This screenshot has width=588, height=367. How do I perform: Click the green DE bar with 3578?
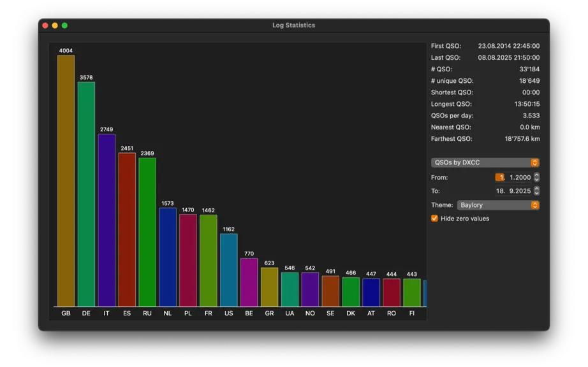(86, 194)
